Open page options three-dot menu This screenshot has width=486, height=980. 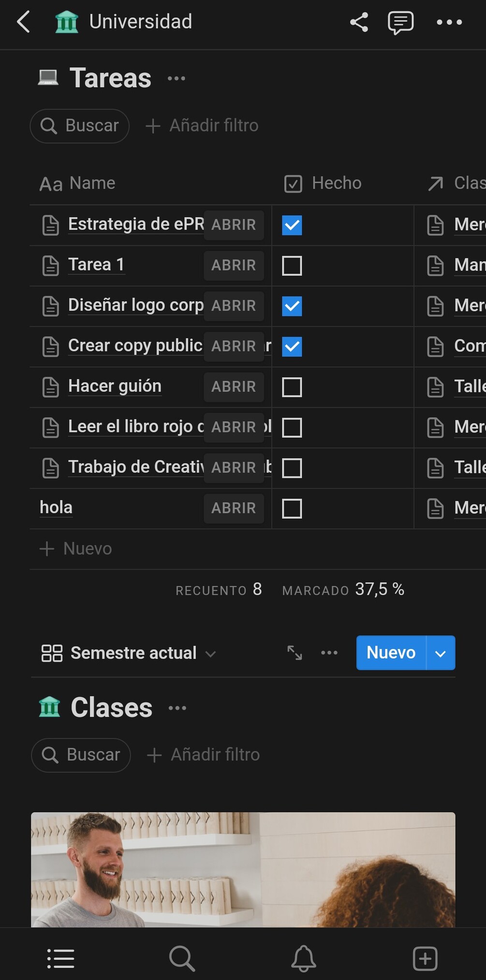click(449, 22)
